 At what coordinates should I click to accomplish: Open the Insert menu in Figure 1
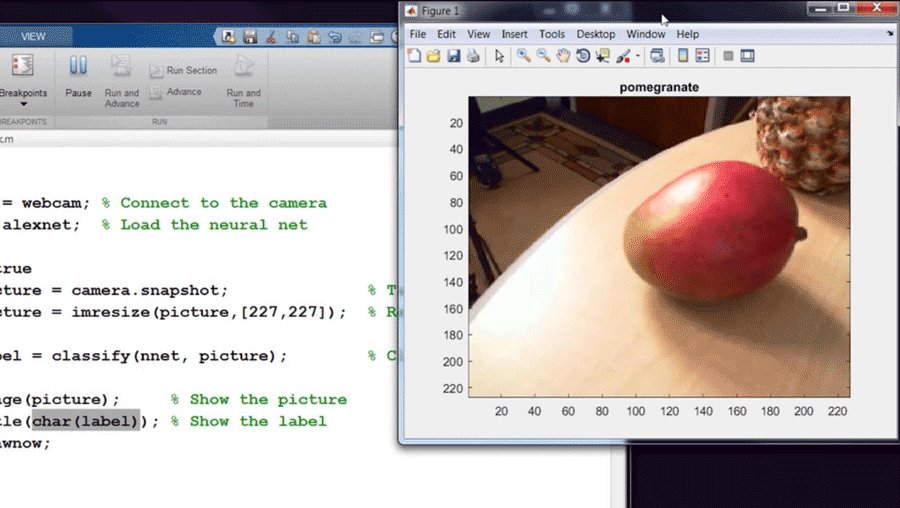pos(514,34)
